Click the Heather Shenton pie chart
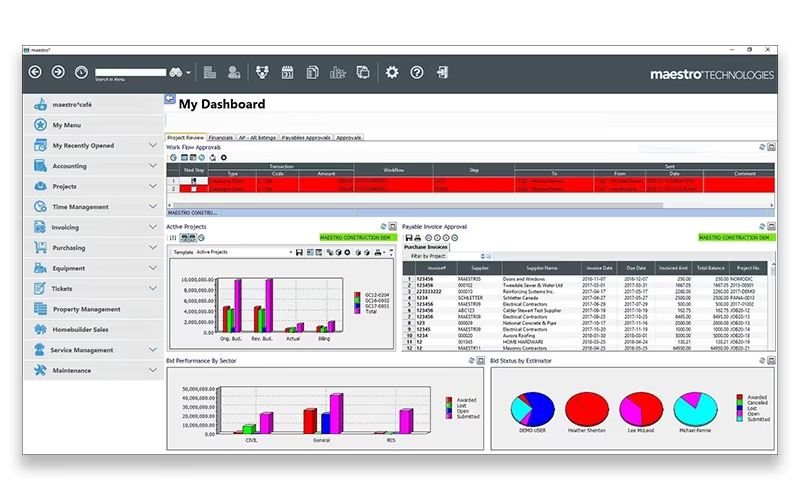This screenshot has height=500, width=800. (587, 409)
